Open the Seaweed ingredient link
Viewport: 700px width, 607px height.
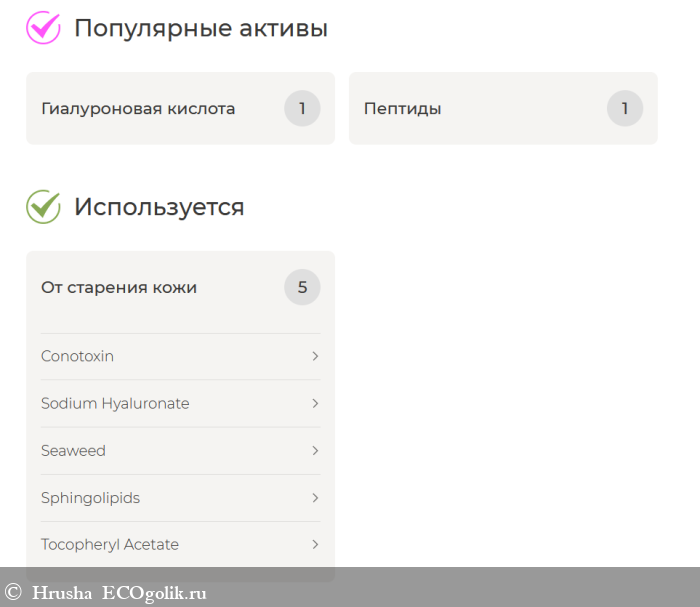click(x=73, y=451)
